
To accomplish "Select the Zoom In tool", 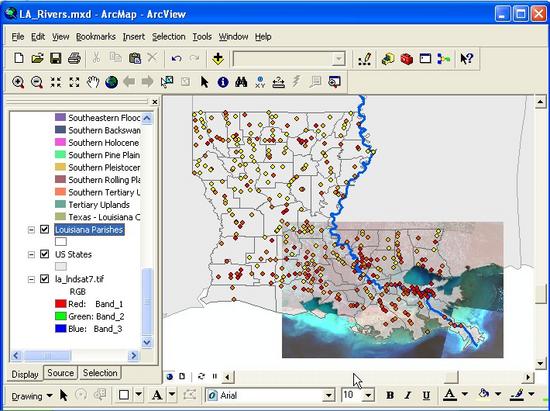I will pos(18,82).
